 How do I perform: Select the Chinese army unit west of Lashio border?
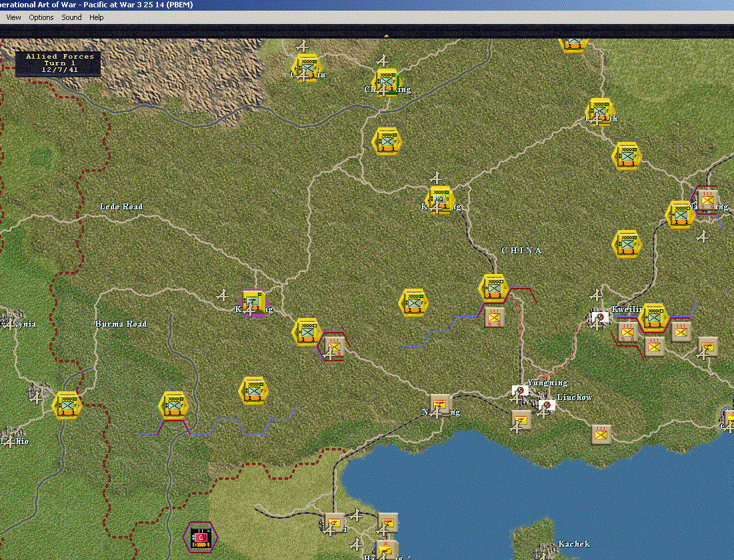tap(67, 405)
